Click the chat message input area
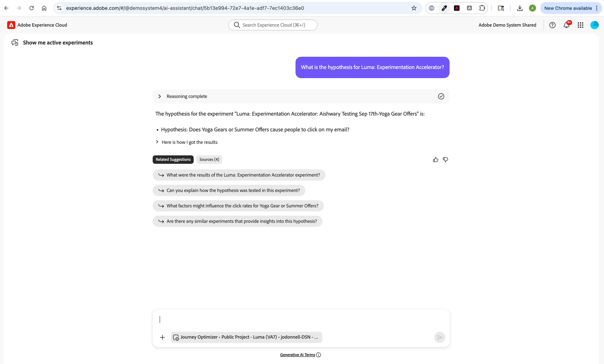Screen dimensions: 604x364 point(301,320)
